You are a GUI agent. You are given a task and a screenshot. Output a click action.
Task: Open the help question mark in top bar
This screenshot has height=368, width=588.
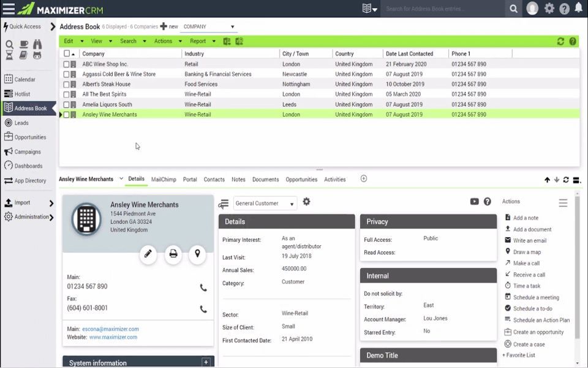[x=564, y=9]
